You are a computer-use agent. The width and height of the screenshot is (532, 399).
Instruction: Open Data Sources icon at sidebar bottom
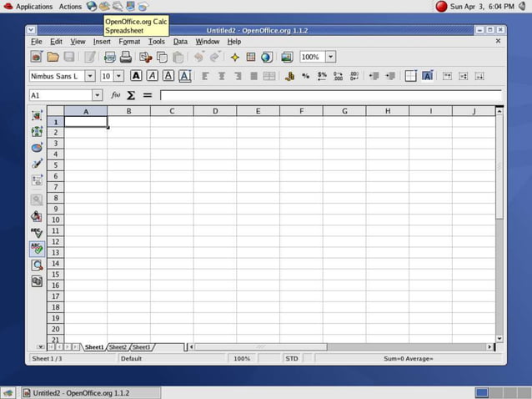pos(37,281)
